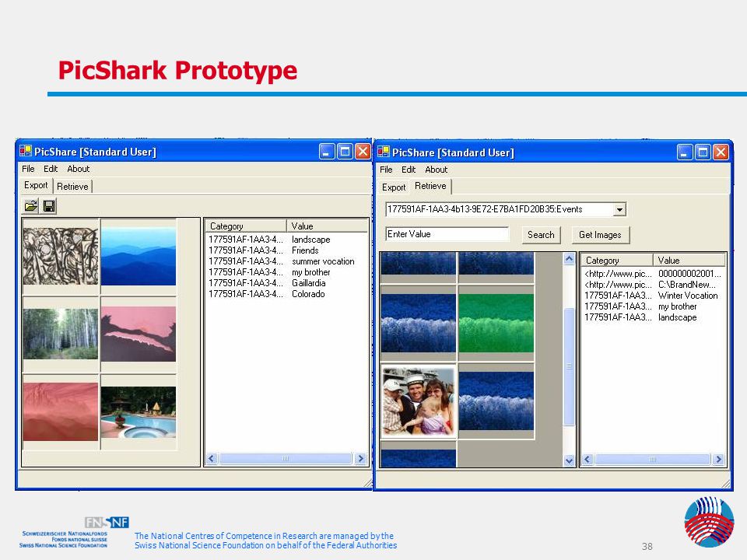
Task: Select the abstract sketch thumbnail
Action: [x=61, y=256]
